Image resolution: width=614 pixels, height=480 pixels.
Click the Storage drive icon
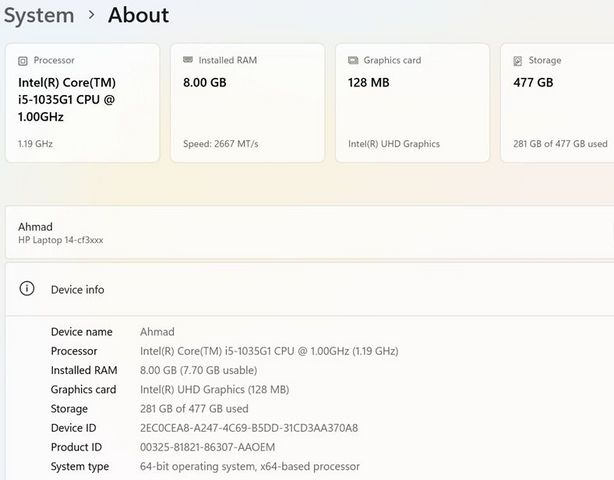tap(518, 61)
